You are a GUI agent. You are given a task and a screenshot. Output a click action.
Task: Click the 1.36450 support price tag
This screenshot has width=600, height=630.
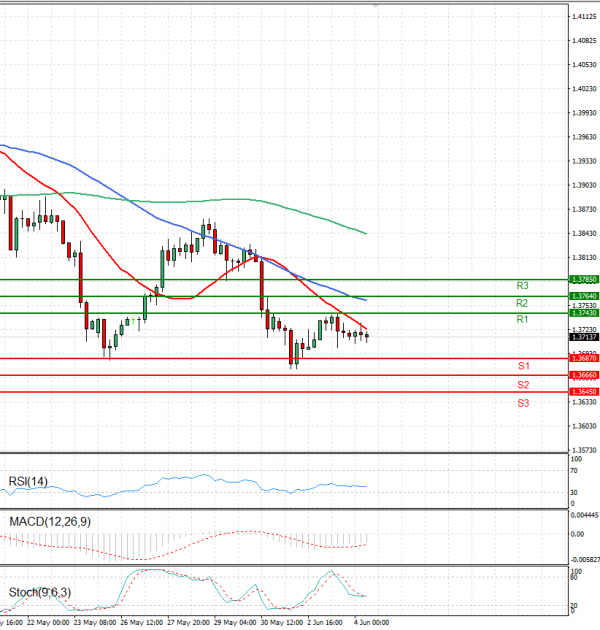tap(584, 391)
